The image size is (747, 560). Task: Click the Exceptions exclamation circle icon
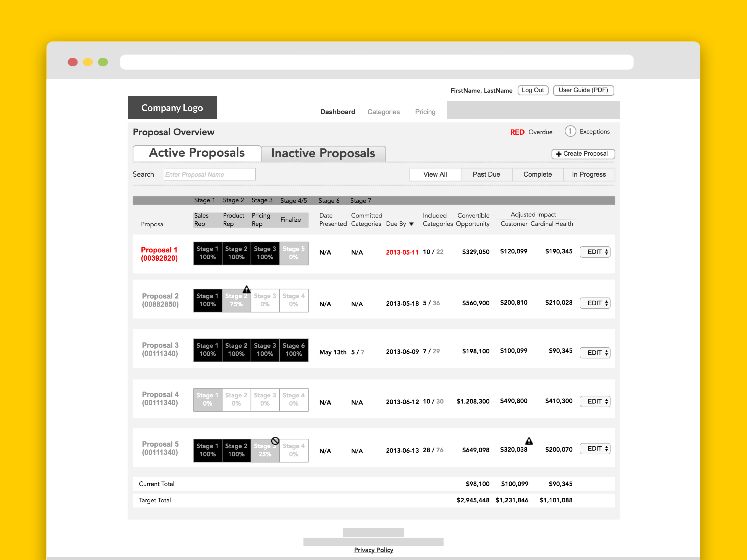click(x=570, y=131)
